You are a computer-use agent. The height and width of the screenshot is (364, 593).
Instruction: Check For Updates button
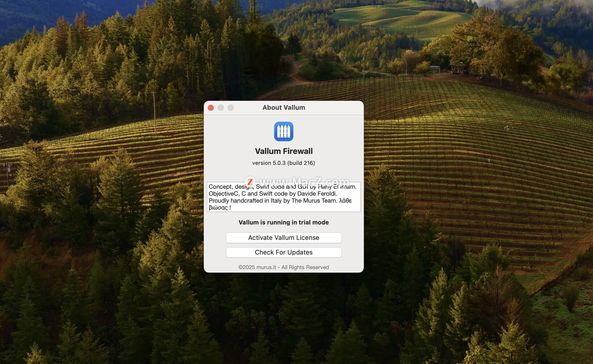click(284, 252)
